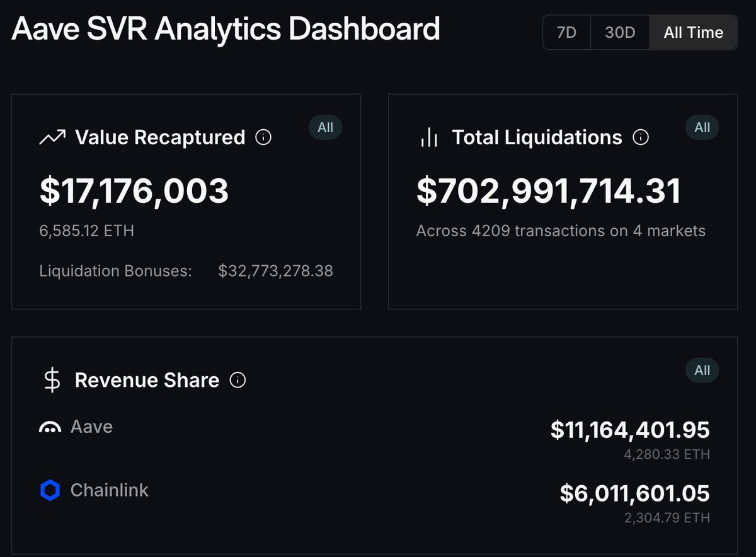Switch to the 7D time range tab
756x557 pixels.
(566, 33)
